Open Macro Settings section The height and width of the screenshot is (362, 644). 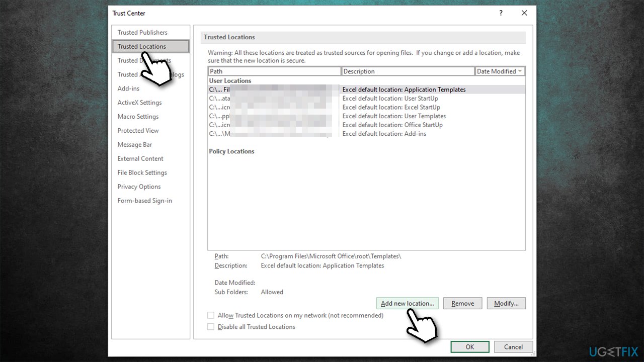click(138, 116)
